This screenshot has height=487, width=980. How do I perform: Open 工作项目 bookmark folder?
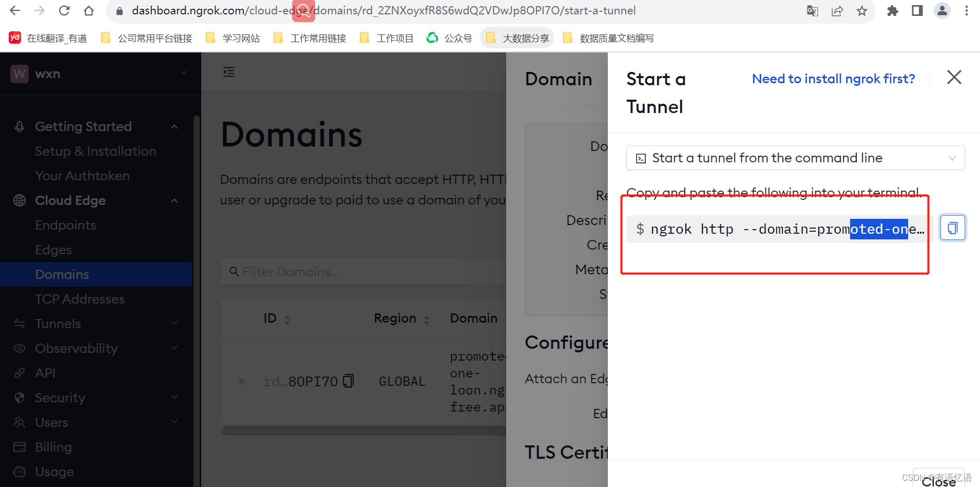tap(387, 38)
